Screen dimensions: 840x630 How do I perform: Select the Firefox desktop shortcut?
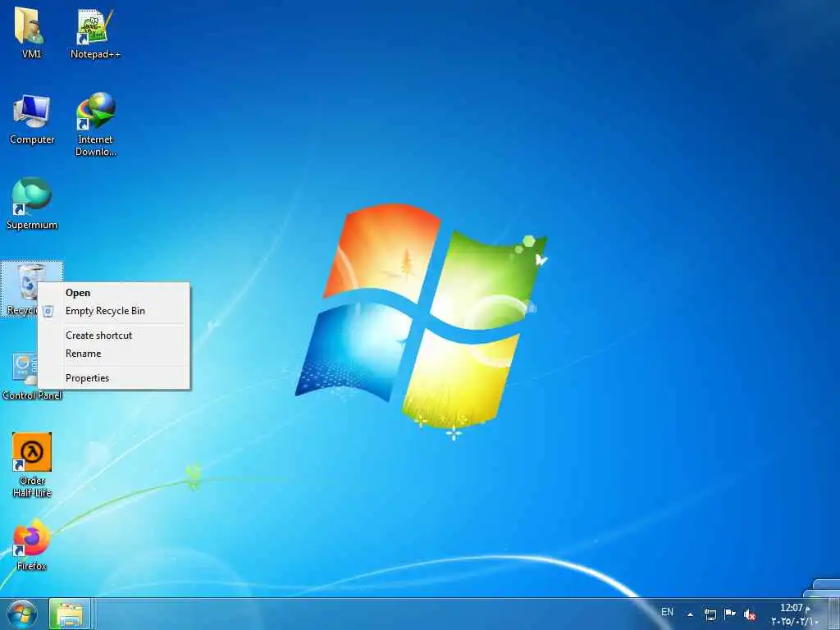(31, 545)
